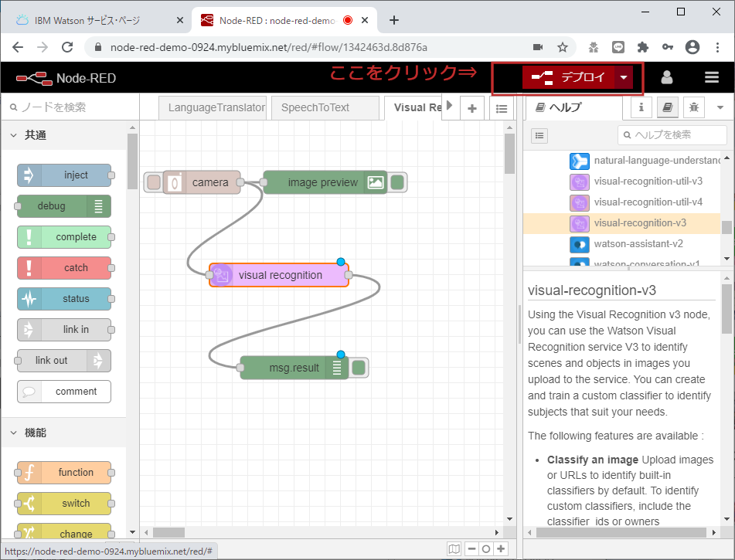Zoom in the workspace with the plus icon
Screen dimensions: 735x560
pyautogui.click(x=501, y=548)
